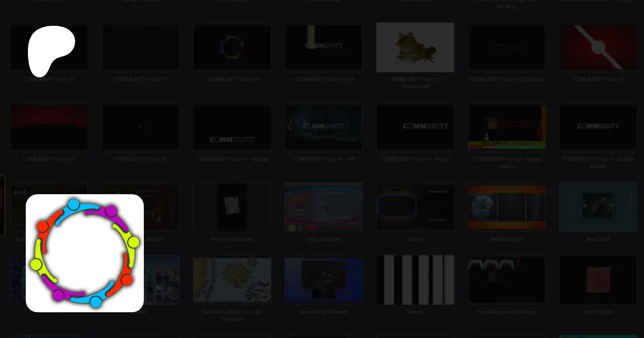Open COMMUNITY Intro 17 Christmas thumbnail
This screenshot has width=644, height=338.
tap(507, 47)
